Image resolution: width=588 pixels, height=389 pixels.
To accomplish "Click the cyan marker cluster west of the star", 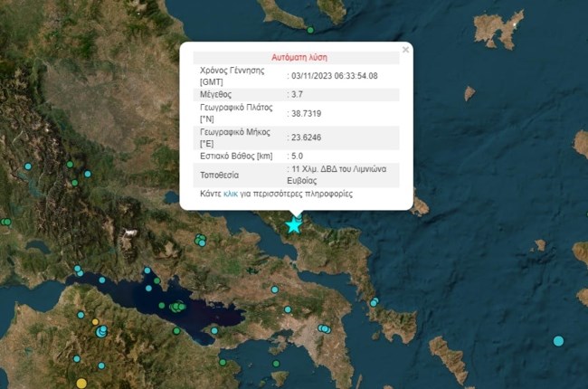I will point(200,240).
